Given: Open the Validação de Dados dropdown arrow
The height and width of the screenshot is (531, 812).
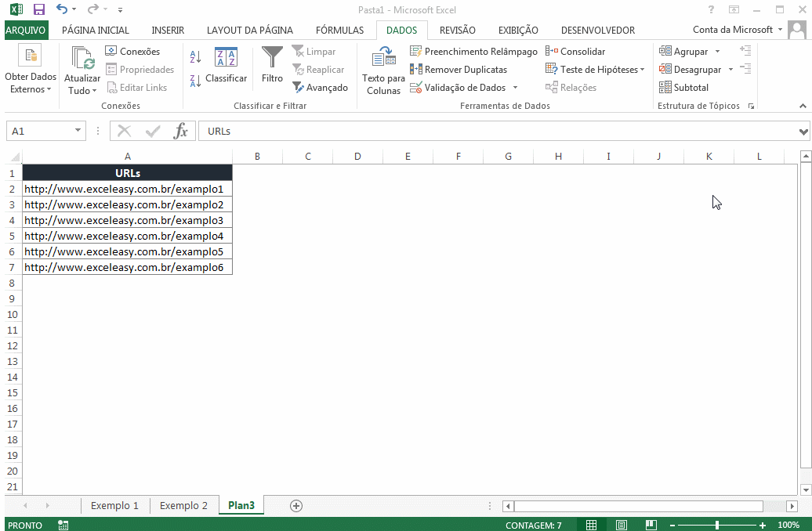Looking at the screenshot, I should [x=515, y=88].
